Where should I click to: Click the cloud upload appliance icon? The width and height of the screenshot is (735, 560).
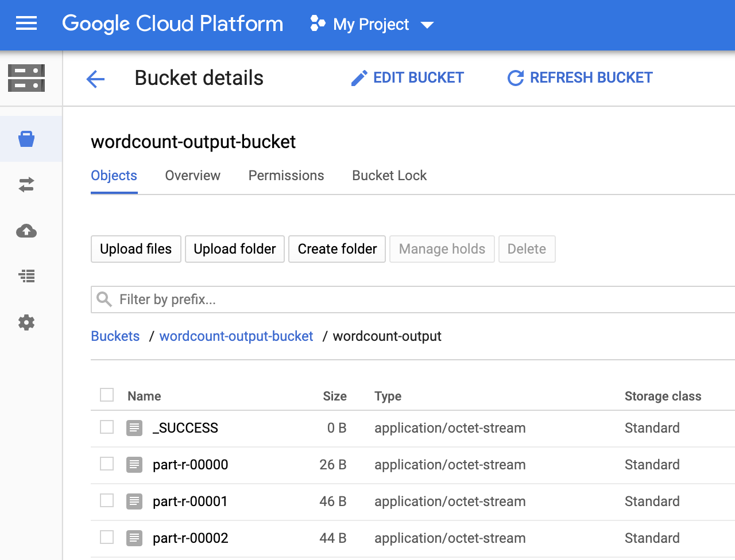(x=26, y=231)
